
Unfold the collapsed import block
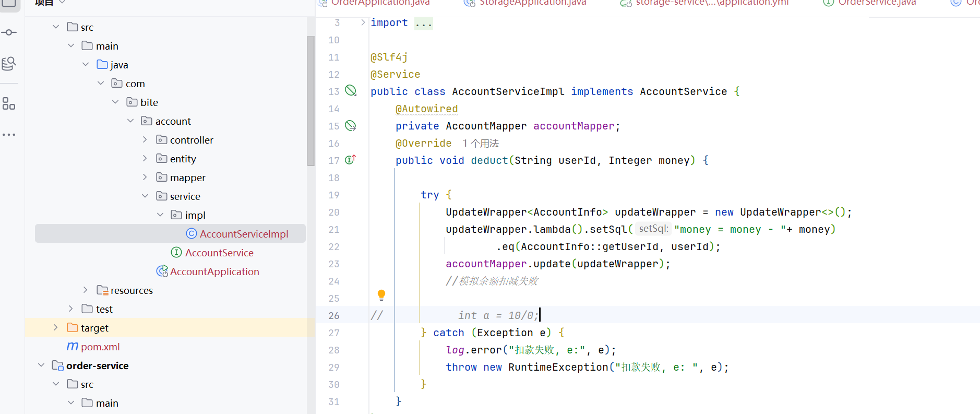(x=363, y=22)
